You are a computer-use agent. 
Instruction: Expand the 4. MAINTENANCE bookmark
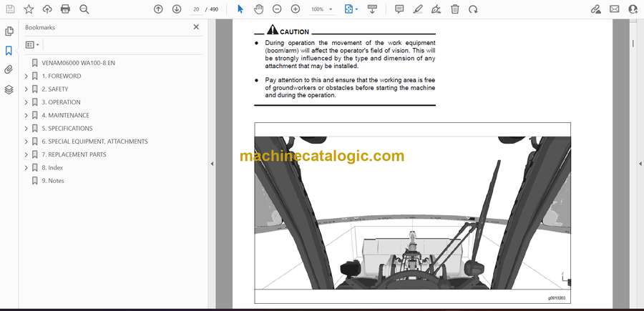[26, 115]
